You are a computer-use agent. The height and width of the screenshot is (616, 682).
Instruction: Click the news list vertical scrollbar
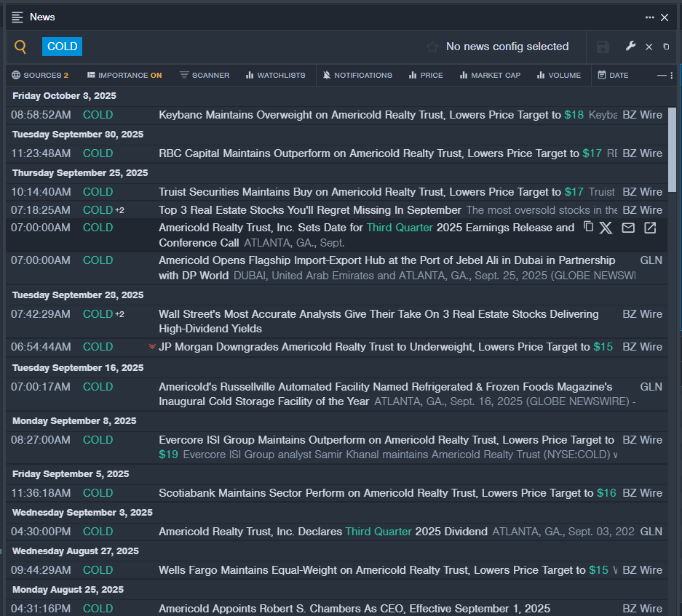(672, 149)
